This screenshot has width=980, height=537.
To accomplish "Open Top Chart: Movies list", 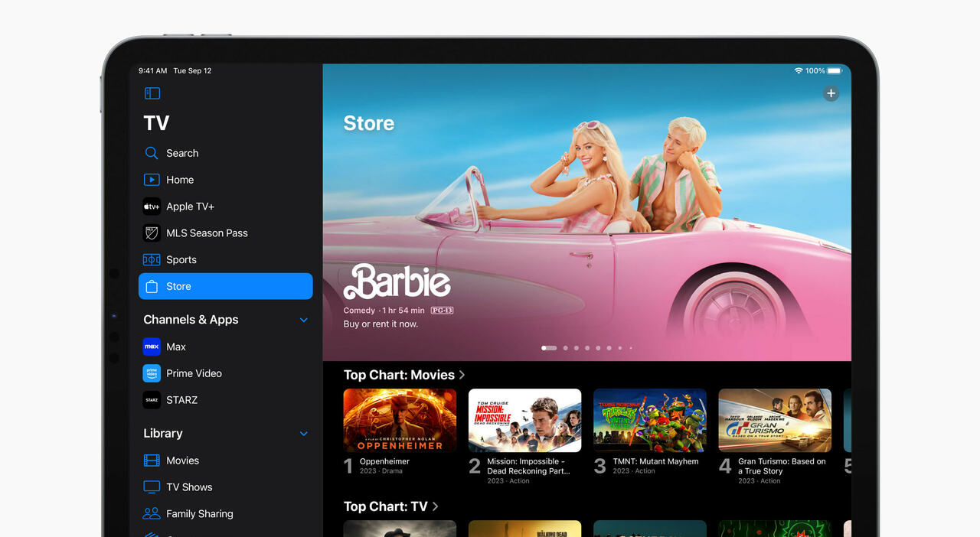I will pos(404,375).
